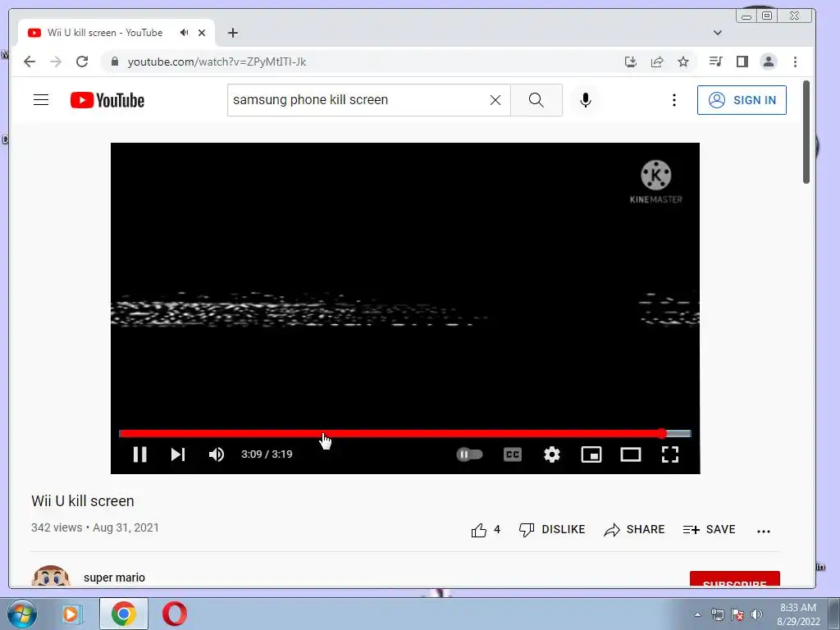This screenshot has height=630, width=840.
Task: Seek on the red video progress bar
Action: pos(405,433)
